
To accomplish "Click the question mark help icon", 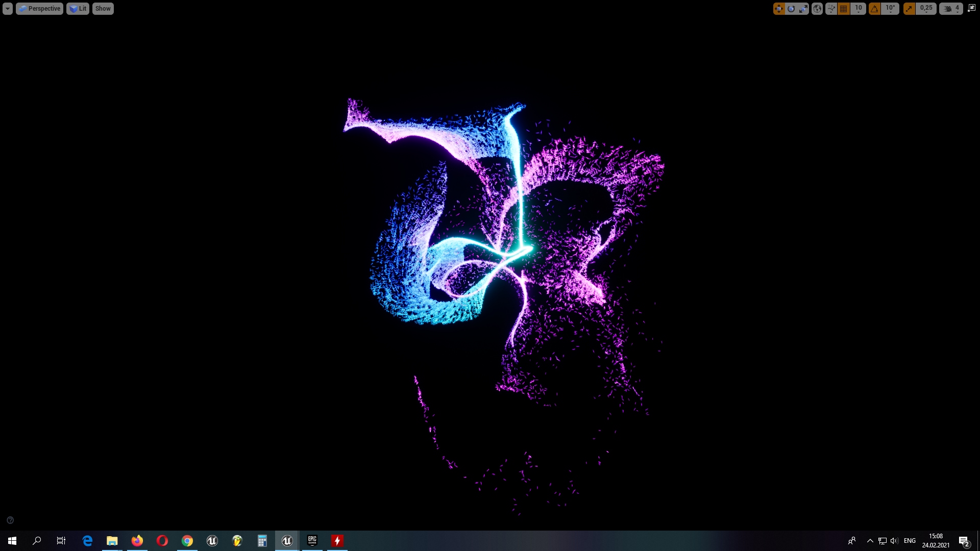I will tap(10, 520).
